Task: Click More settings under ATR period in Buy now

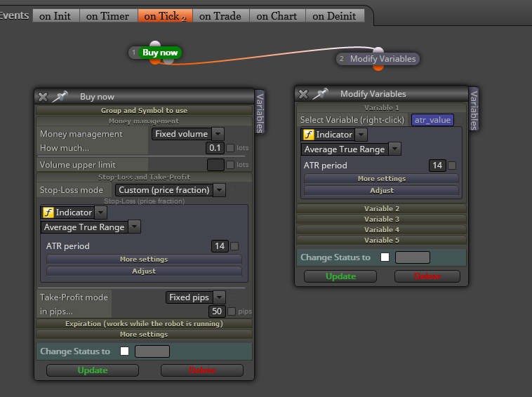Action: pyautogui.click(x=144, y=260)
